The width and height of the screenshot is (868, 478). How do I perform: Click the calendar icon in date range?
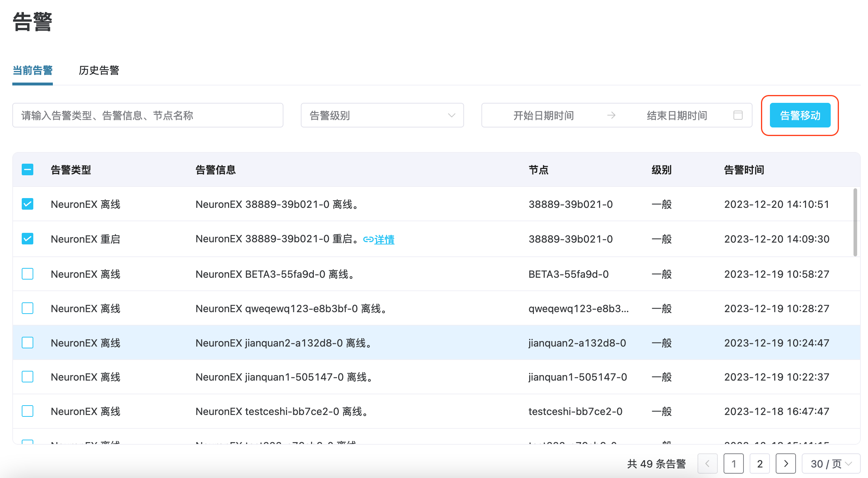click(738, 115)
